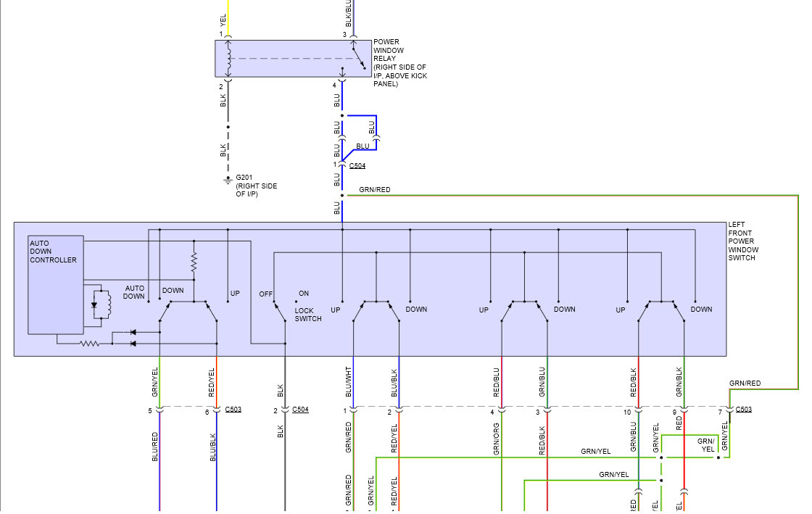This screenshot has height=514, width=812.
Task: Click the AUTO DOWN CONTROLLER box
Action: [x=55, y=285]
